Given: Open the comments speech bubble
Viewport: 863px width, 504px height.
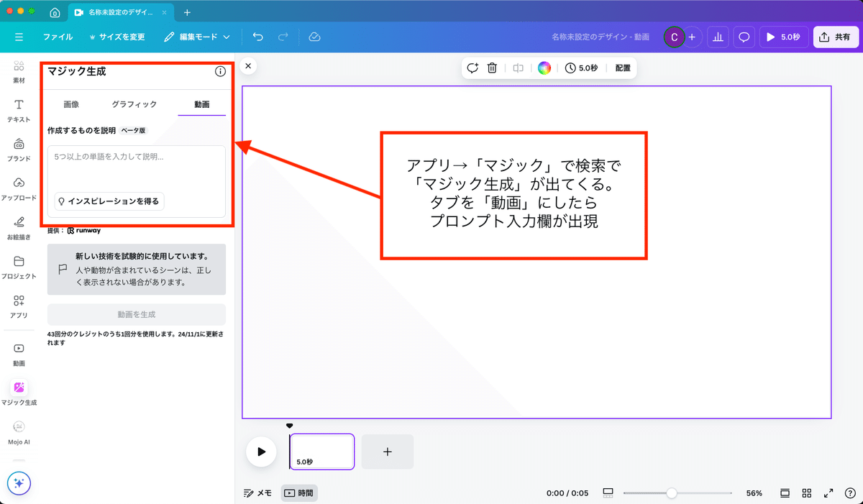Looking at the screenshot, I should pyautogui.click(x=744, y=37).
